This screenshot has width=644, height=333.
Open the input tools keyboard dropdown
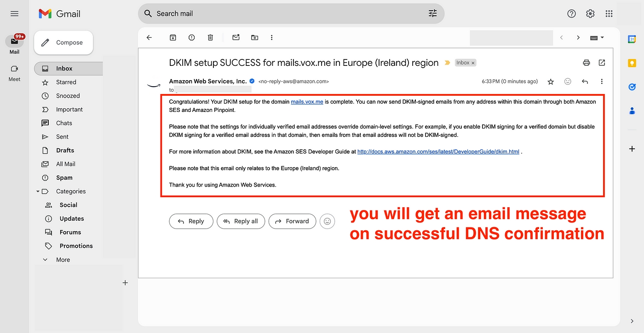(597, 38)
